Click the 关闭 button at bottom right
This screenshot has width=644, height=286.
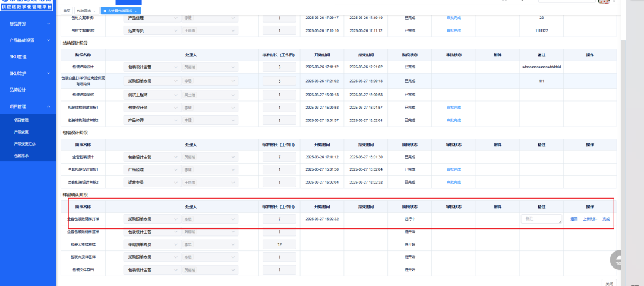608,283
